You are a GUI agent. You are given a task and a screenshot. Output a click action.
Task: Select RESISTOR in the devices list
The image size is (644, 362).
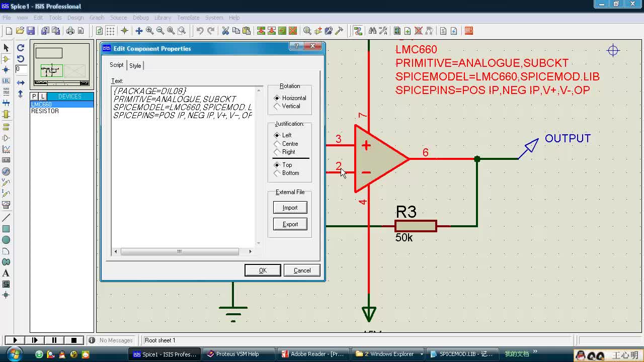click(62, 111)
